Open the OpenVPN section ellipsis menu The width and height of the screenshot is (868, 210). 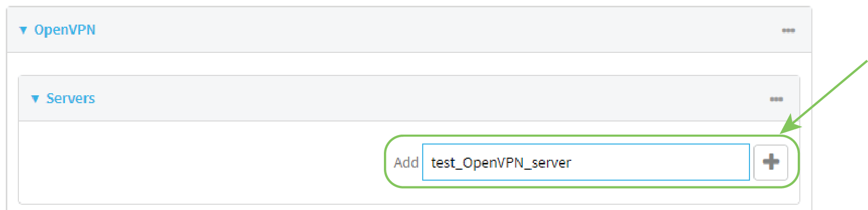click(x=788, y=30)
